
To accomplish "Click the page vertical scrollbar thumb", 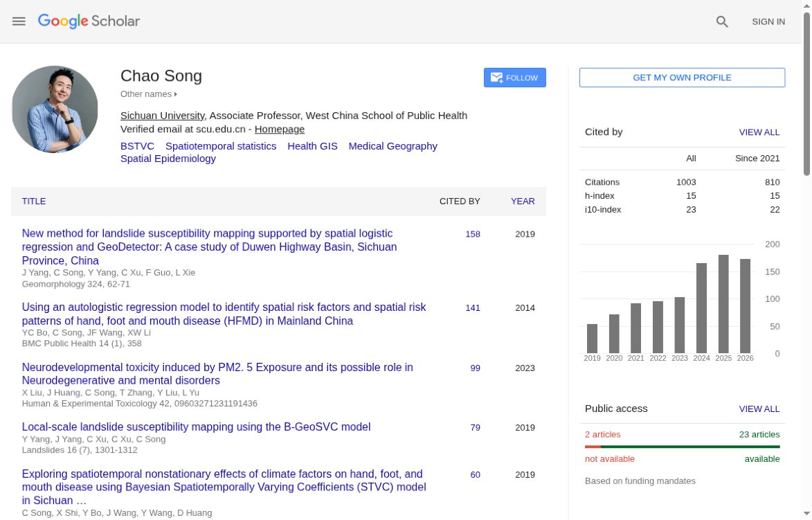I will pyautogui.click(x=807, y=94).
